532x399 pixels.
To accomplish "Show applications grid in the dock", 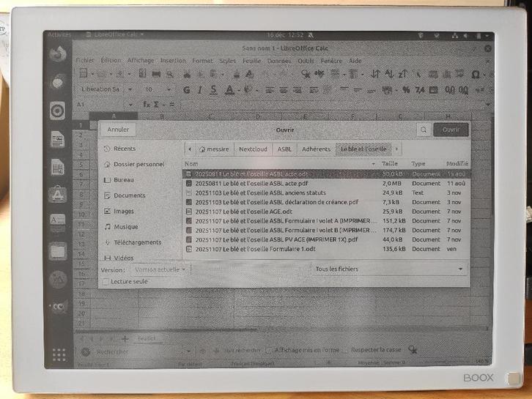I will coord(59,354).
